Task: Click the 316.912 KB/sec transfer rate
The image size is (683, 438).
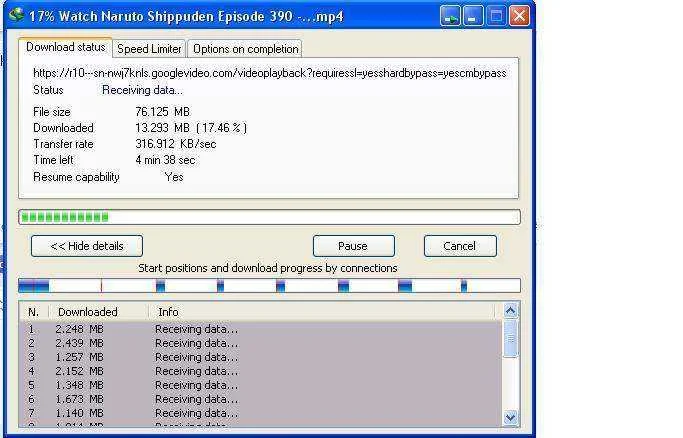Action: coord(176,144)
